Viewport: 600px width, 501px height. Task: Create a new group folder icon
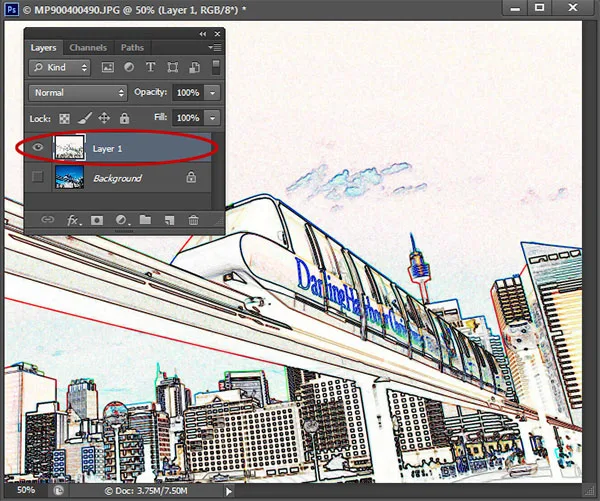tap(145, 220)
